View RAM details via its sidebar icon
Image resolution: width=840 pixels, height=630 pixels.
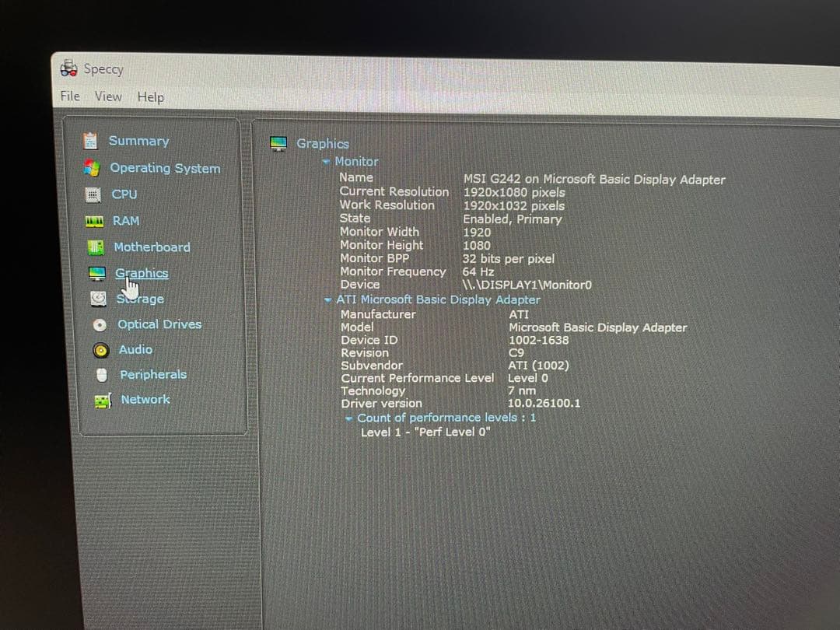(91, 221)
